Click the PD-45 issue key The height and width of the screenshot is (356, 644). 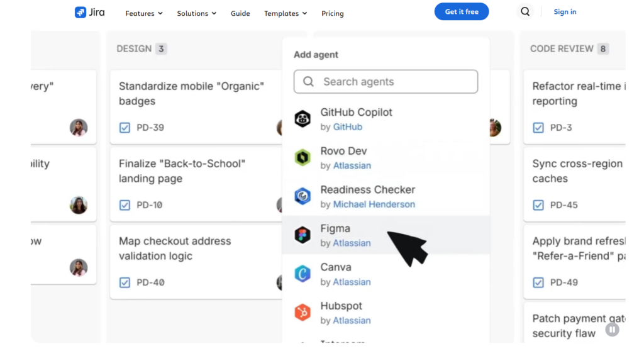click(x=564, y=205)
